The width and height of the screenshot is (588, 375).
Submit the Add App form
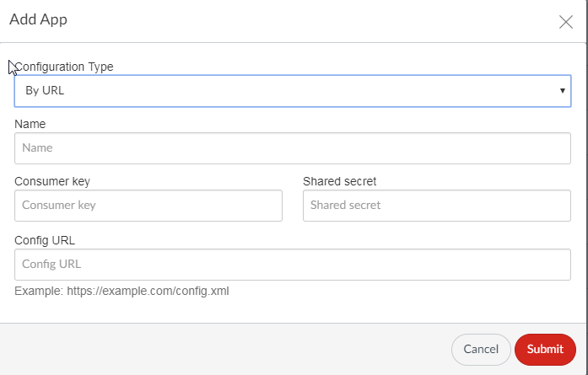point(545,349)
